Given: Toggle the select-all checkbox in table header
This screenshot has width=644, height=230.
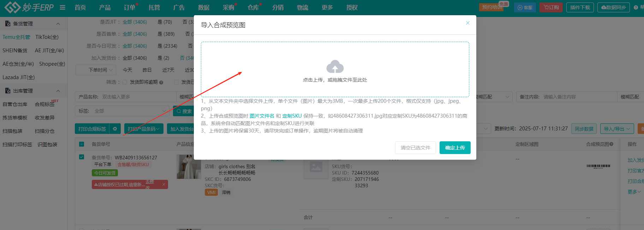Looking at the screenshot, I should (x=82, y=144).
